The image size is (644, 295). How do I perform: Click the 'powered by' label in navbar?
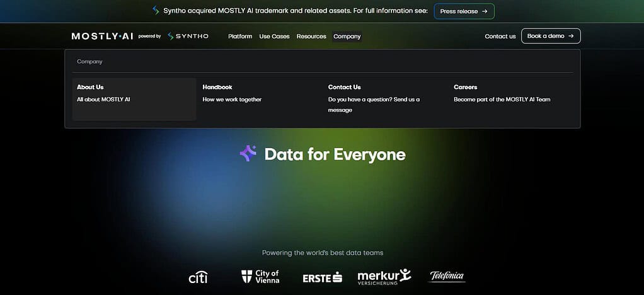(149, 36)
